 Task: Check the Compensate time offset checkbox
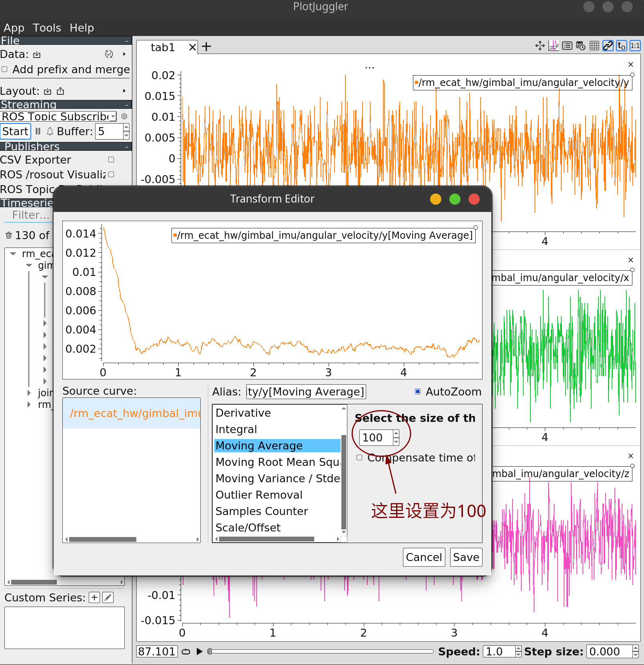pos(359,457)
